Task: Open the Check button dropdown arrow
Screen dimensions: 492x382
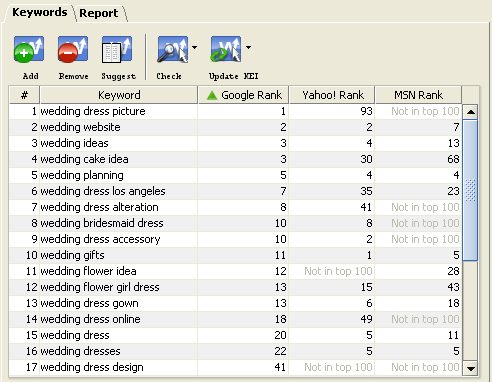Action: pos(194,47)
